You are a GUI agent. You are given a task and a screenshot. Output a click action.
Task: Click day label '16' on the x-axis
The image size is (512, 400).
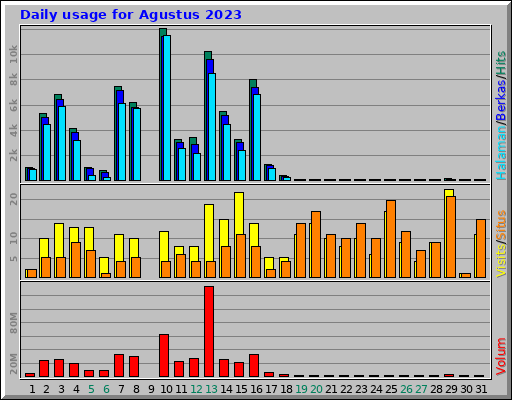tap(256, 389)
